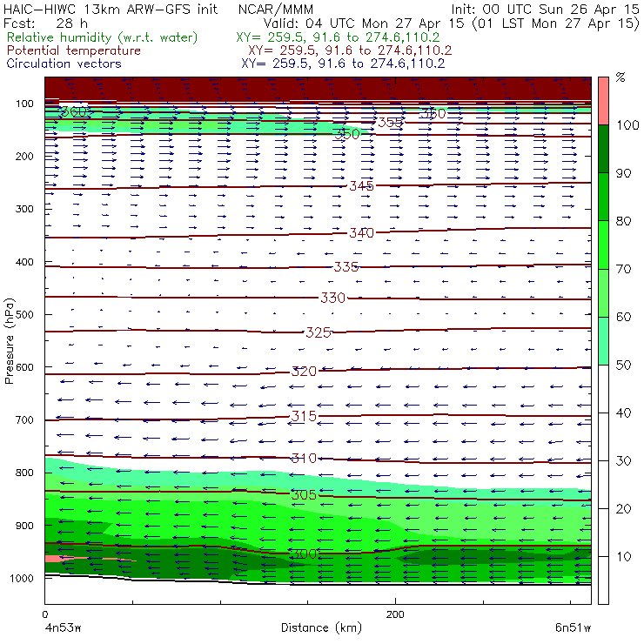This screenshot has width=644, height=644.
Task: Click the 'Distance (km)' axis title
Action: coord(321,627)
